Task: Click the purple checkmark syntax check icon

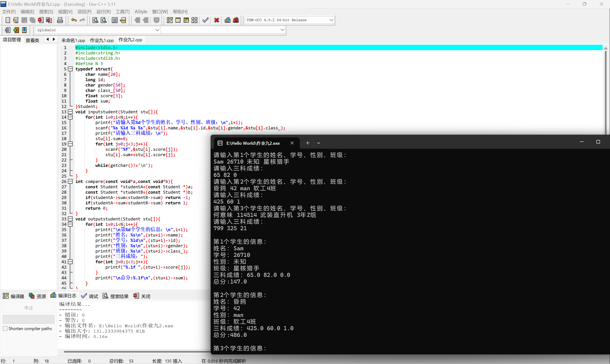Action: 205,20
